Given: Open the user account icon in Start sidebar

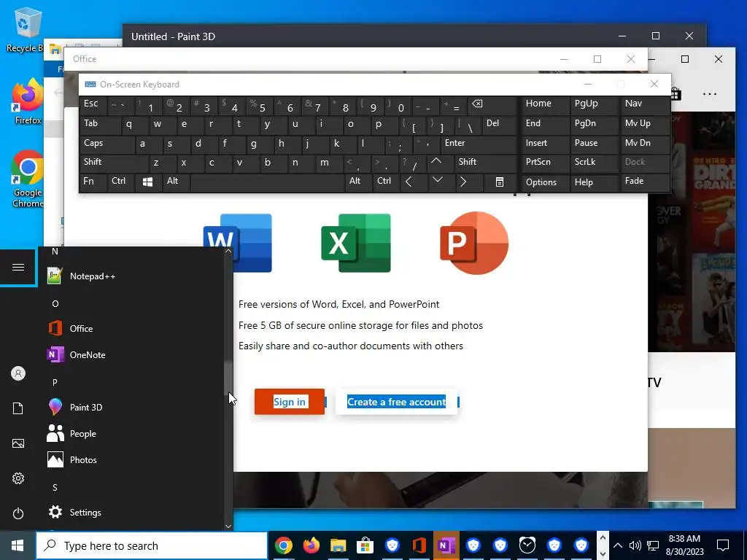Looking at the screenshot, I should pos(18,373).
